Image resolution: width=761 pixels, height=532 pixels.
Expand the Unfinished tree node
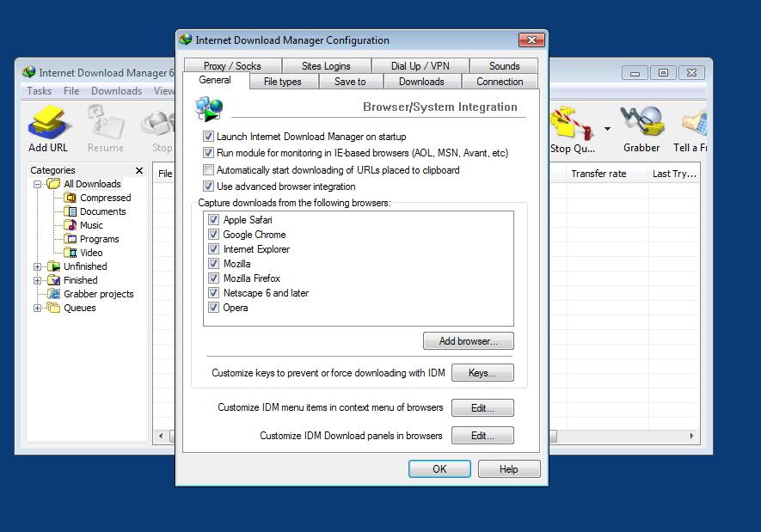[37, 266]
